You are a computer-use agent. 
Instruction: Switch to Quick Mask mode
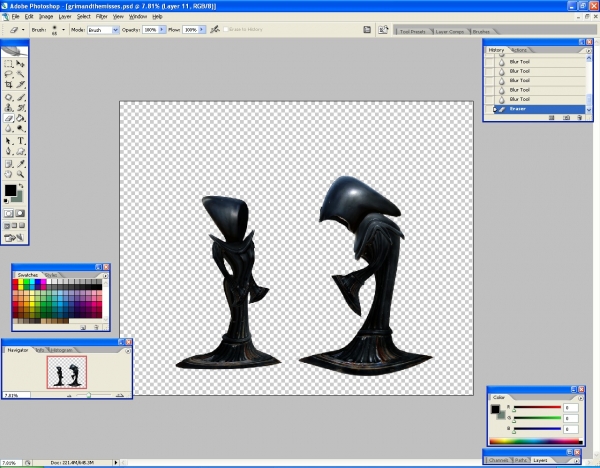pos(20,214)
